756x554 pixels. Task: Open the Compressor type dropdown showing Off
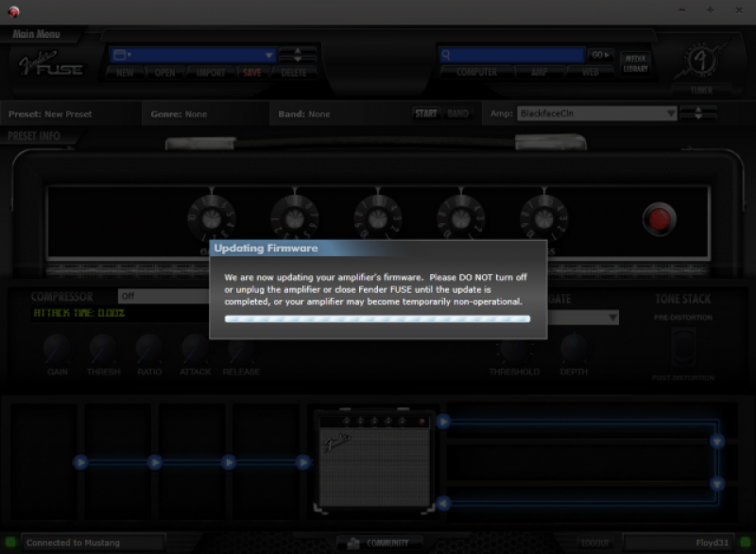click(x=161, y=297)
